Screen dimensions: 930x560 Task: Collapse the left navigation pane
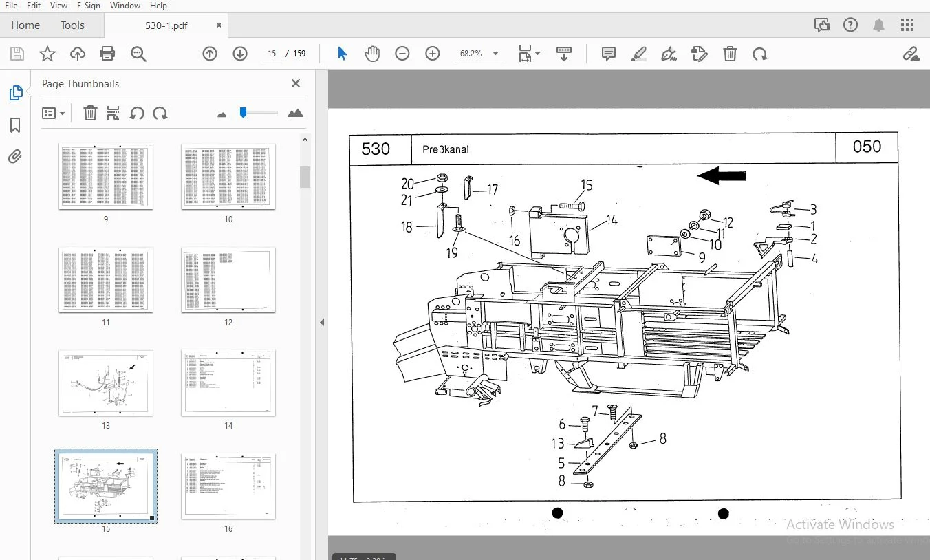pyautogui.click(x=321, y=322)
